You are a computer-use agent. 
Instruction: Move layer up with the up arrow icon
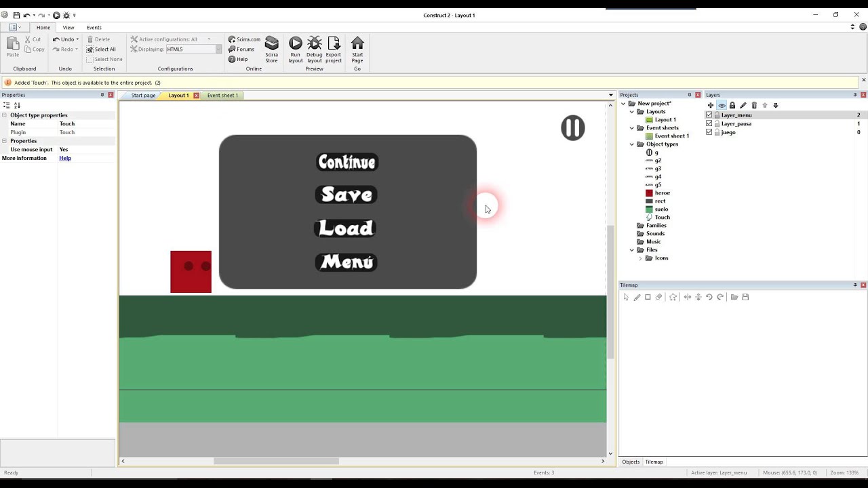(x=765, y=105)
